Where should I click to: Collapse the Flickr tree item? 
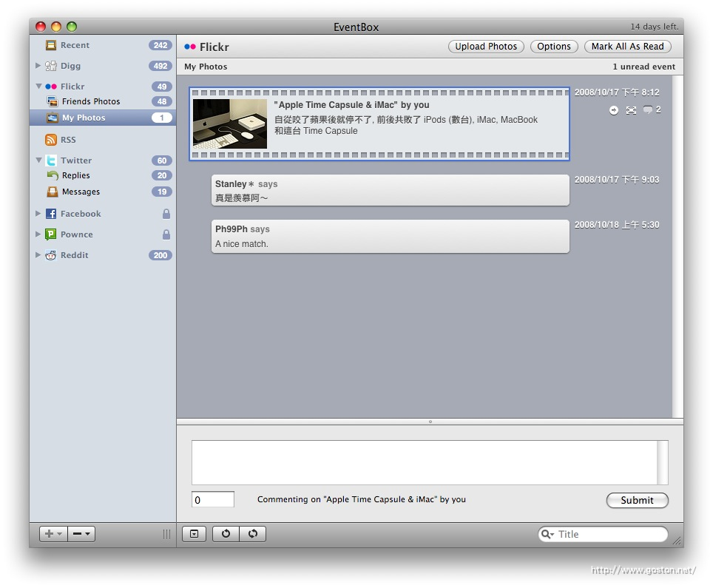[x=38, y=87]
